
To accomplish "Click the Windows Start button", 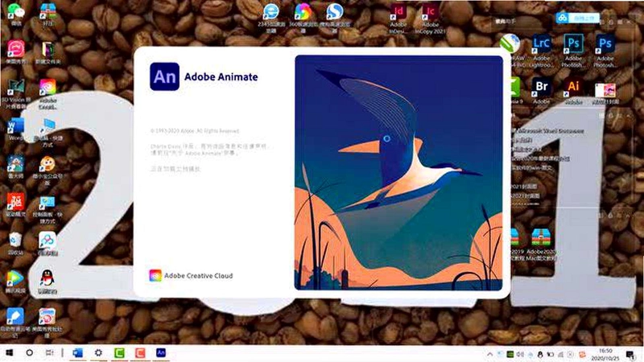I will point(9,352).
